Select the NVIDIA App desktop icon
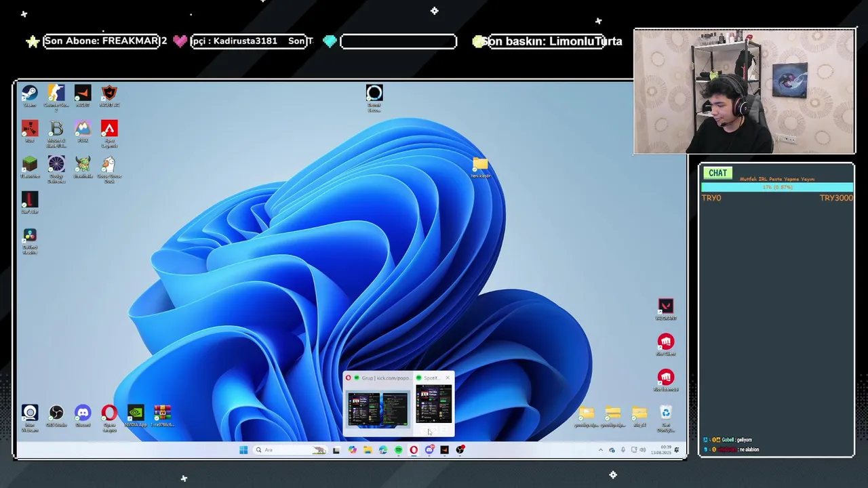Viewport: 868px width, 488px height. pos(136,416)
